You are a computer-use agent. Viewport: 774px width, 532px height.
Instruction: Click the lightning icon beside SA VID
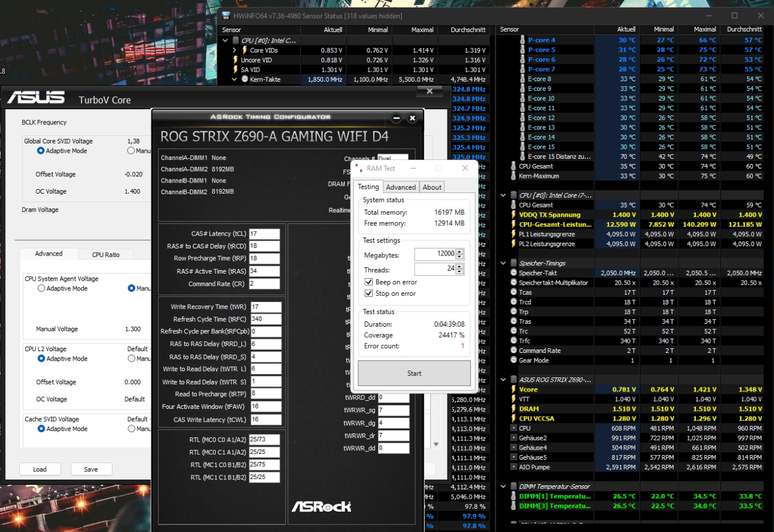click(x=236, y=69)
